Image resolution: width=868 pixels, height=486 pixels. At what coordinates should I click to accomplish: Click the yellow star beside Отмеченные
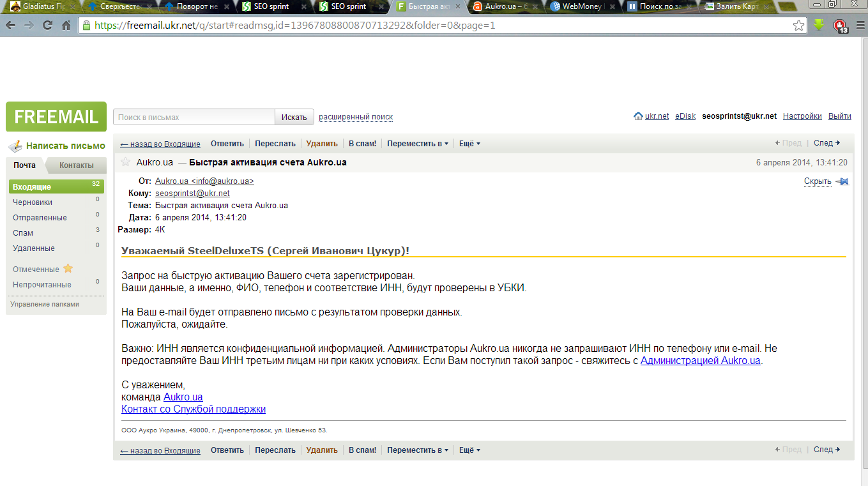(68, 269)
